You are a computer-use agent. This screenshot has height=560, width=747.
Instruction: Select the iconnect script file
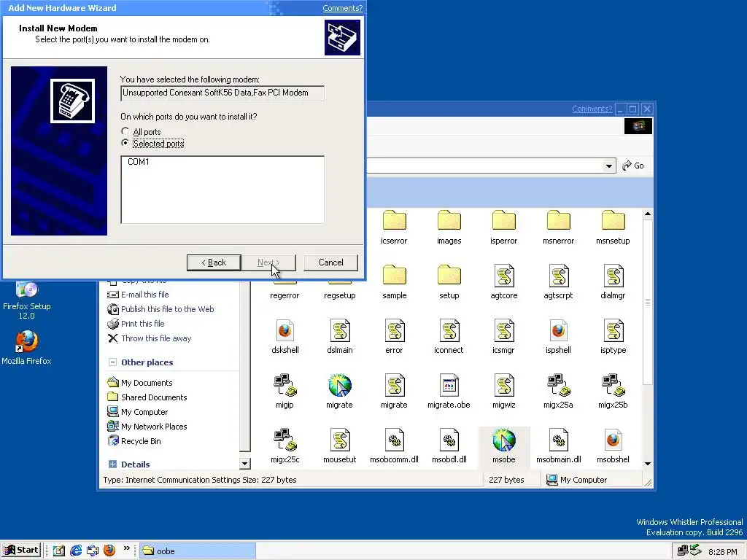(449, 337)
